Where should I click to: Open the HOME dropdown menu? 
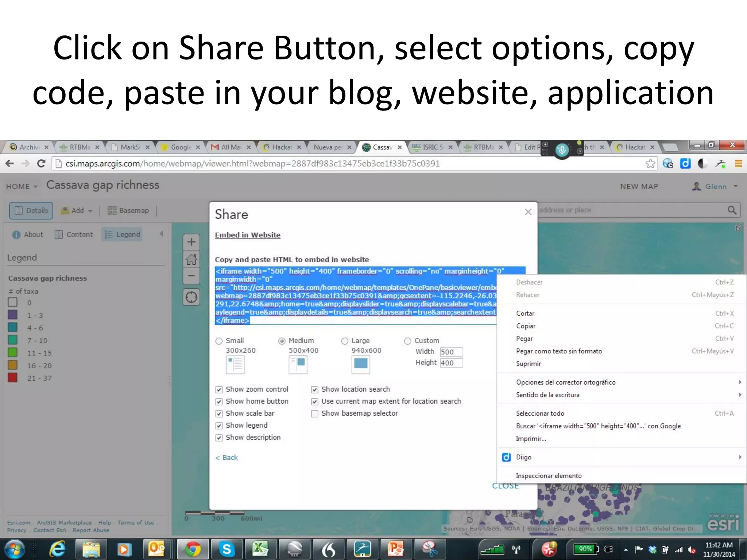pyautogui.click(x=22, y=186)
